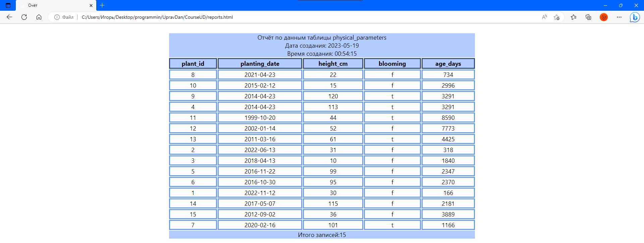Screen dimensions: 644x243
Task: Open the Favorites list icon
Action: (574, 17)
